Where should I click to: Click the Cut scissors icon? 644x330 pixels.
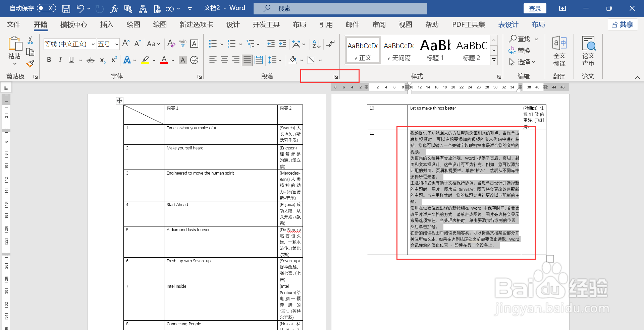(30, 40)
